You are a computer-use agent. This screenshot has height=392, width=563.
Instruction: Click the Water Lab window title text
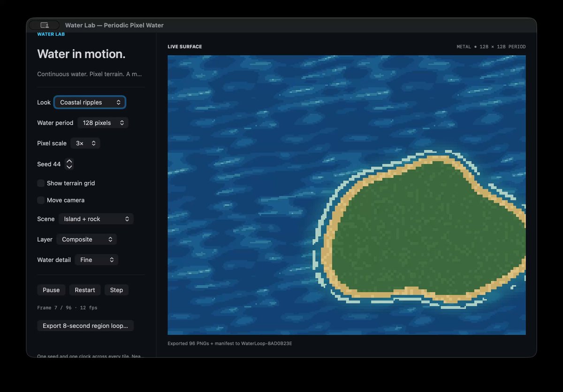point(114,25)
